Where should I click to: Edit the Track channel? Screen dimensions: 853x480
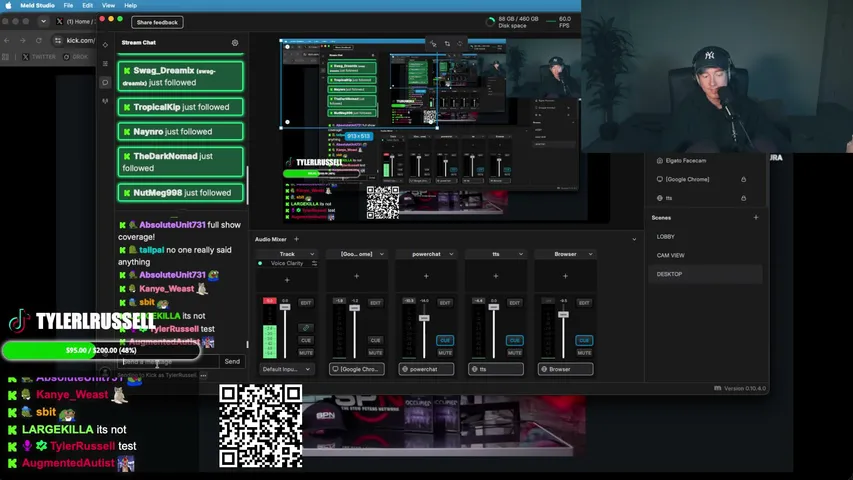tap(306, 303)
